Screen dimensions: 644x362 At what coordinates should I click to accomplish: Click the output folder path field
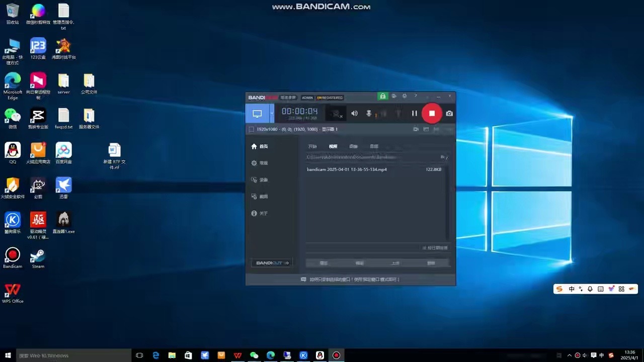(372, 157)
